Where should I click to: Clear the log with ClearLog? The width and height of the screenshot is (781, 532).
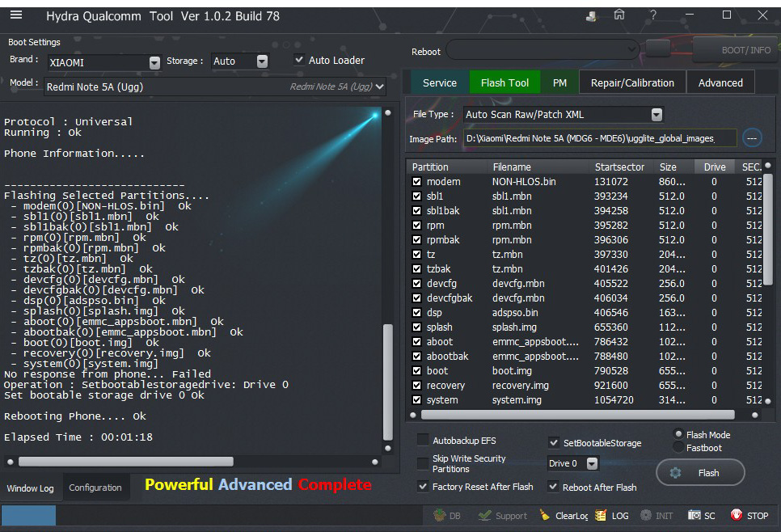[564, 516]
